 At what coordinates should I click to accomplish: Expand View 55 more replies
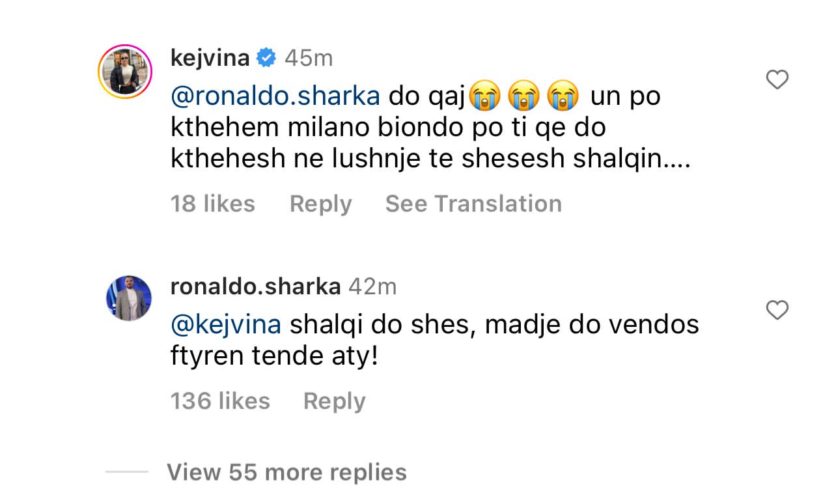(286, 472)
